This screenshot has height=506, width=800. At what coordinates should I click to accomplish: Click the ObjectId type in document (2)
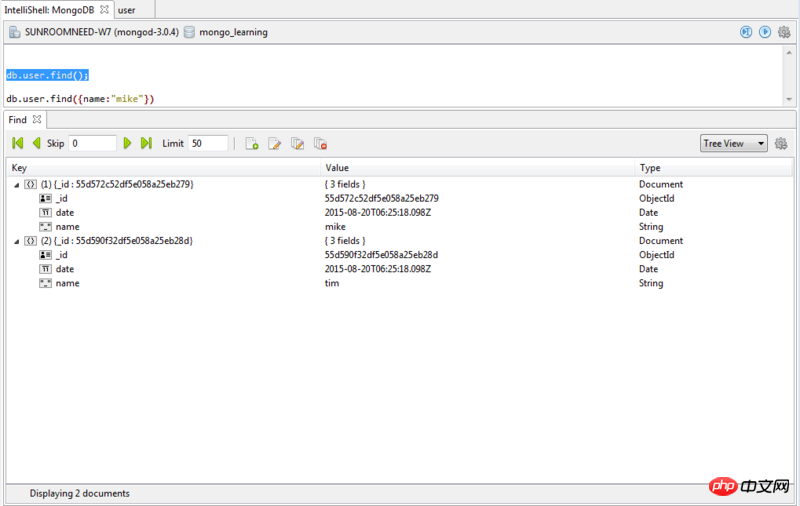click(657, 255)
